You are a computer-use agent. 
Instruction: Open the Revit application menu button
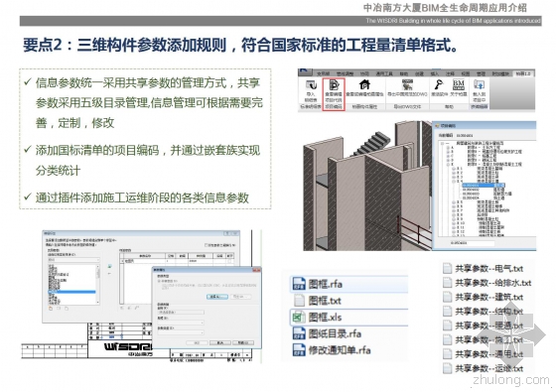tap(305, 71)
